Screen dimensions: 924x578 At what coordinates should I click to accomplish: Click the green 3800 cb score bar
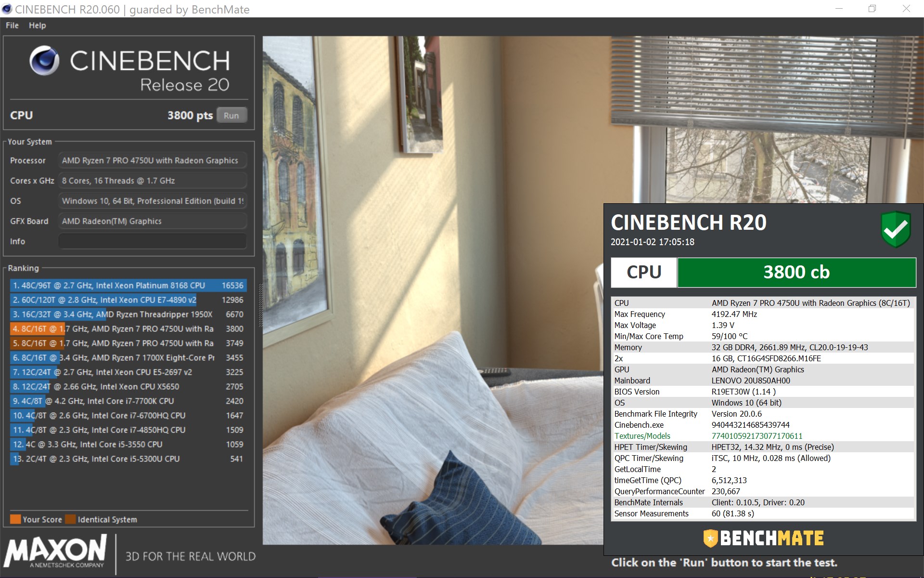[796, 272]
